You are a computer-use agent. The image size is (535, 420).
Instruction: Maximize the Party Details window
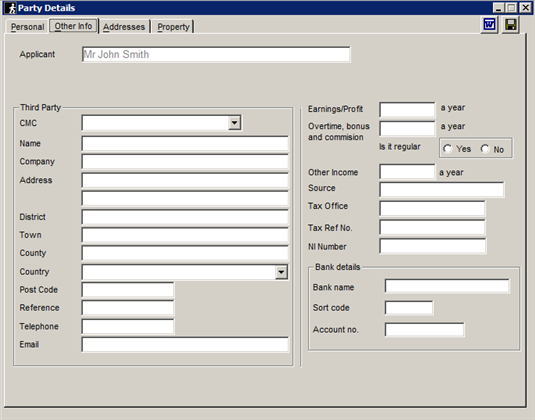(x=511, y=8)
